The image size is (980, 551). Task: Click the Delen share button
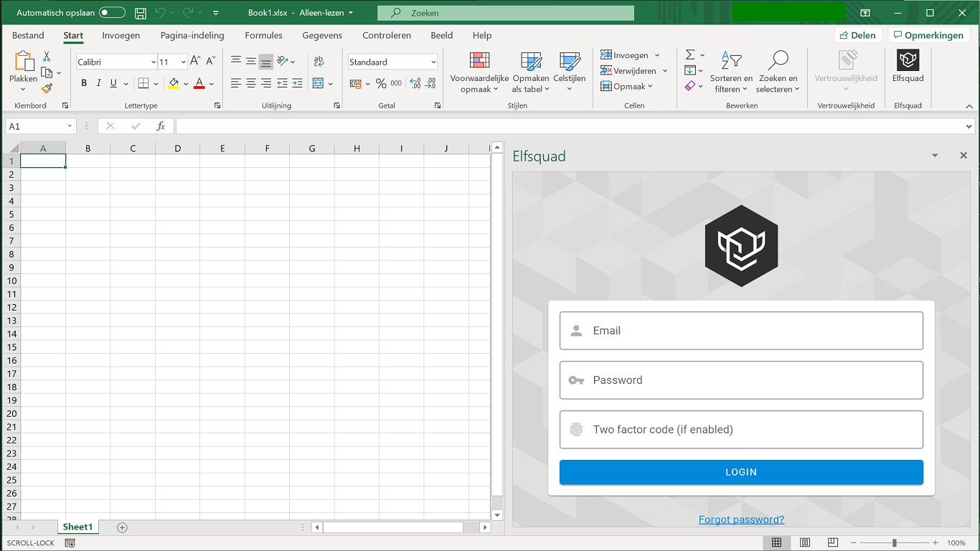tap(857, 35)
